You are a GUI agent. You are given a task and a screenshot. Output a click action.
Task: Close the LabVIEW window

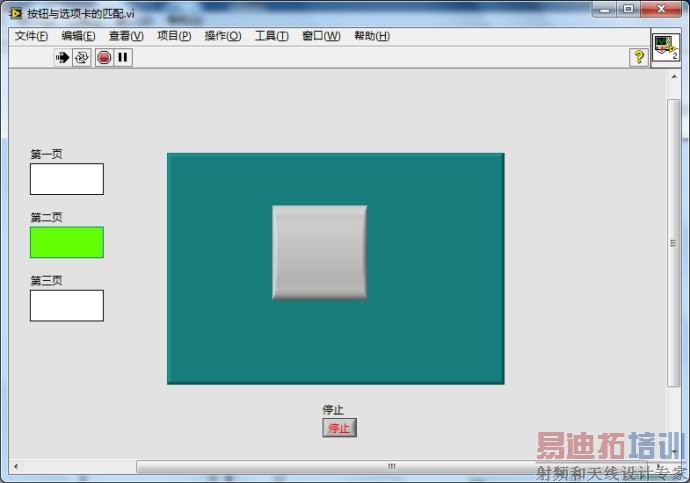click(x=661, y=9)
